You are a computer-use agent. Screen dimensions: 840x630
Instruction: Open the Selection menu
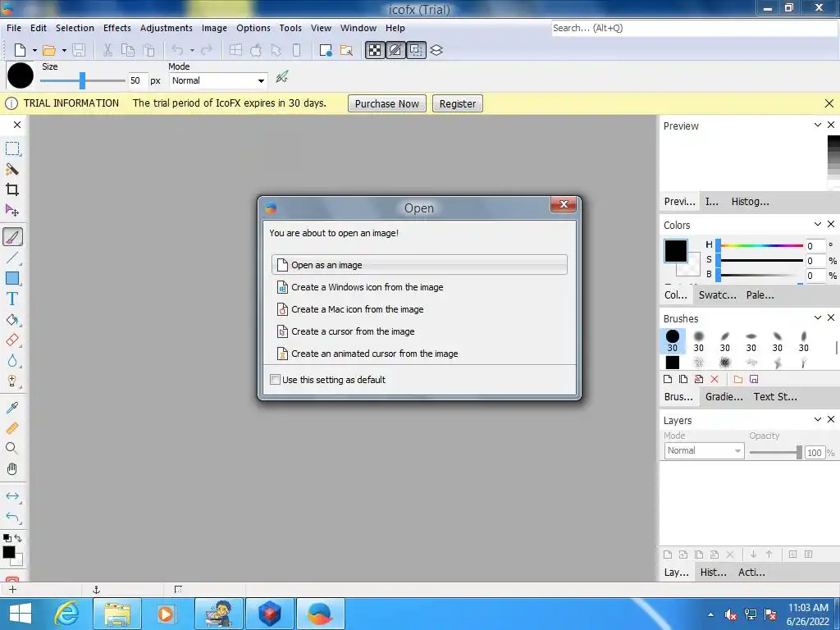click(75, 28)
